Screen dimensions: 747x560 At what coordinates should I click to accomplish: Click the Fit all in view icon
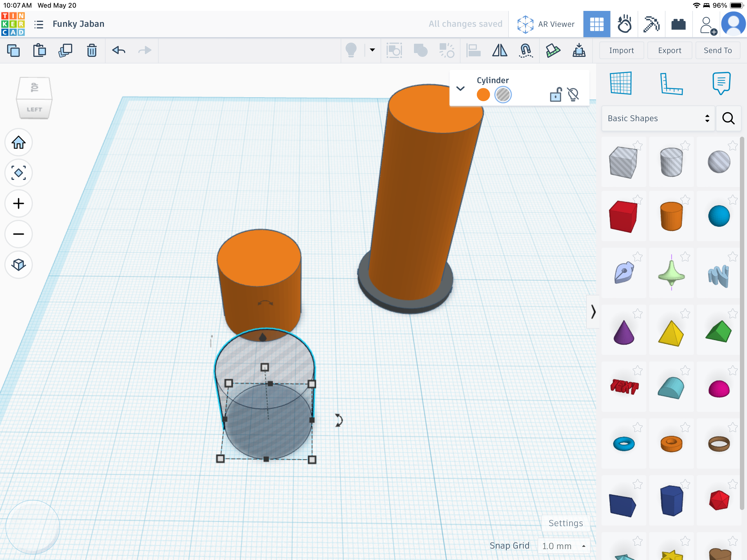tap(18, 173)
